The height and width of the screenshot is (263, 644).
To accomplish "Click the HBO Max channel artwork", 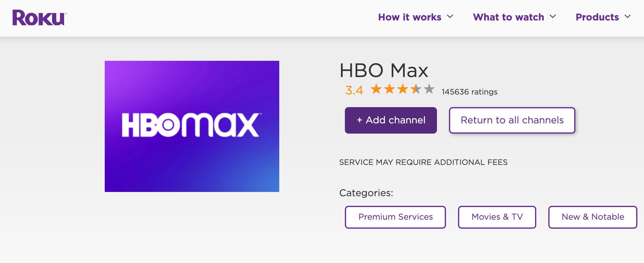I will pyautogui.click(x=192, y=126).
